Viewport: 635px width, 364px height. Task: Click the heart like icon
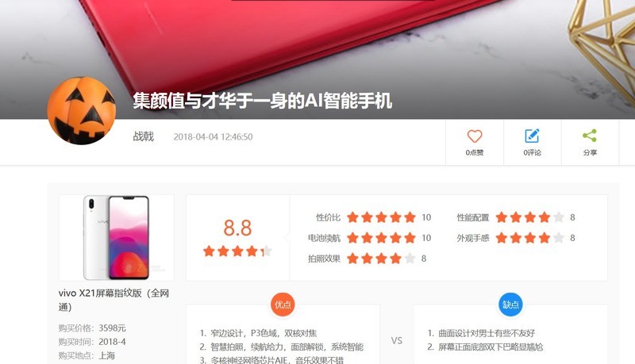pyautogui.click(x=474, y=136)
